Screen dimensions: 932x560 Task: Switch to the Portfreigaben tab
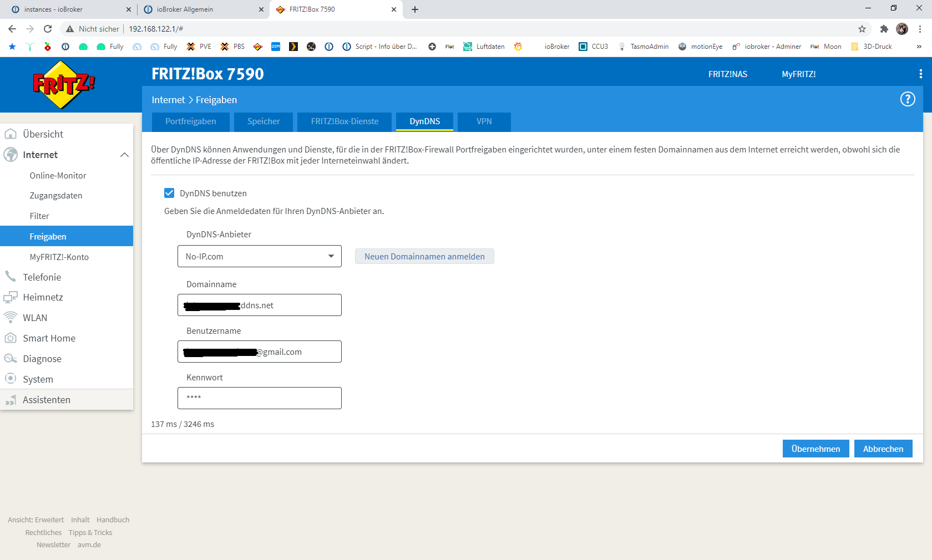pos(191,121)
